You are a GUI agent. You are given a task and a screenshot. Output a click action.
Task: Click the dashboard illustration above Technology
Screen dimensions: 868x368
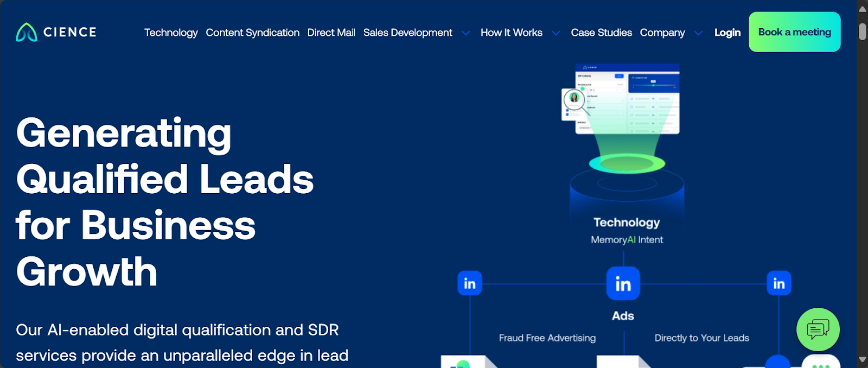621,99
